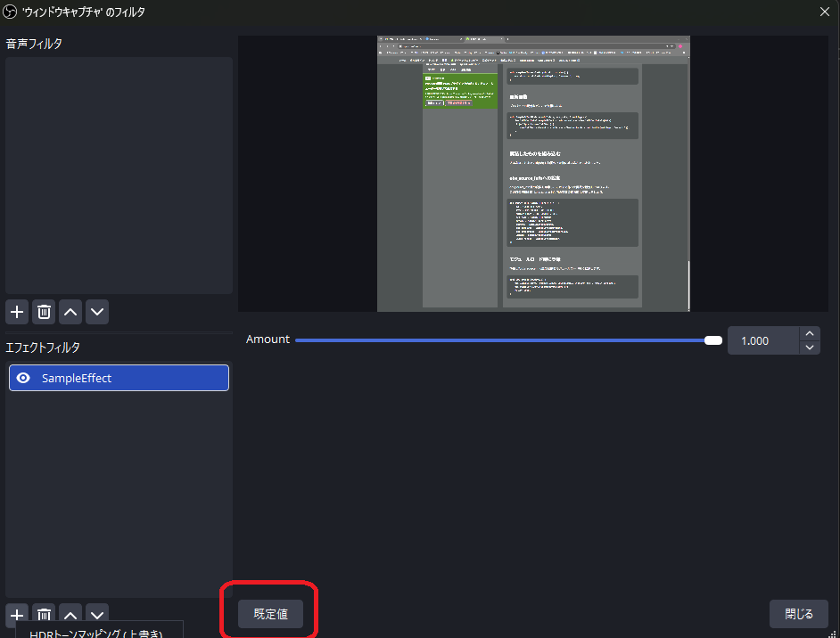Move audio filter down with arrow icon
The height and width of the screenshot is (638, 840).
[97, 312]
